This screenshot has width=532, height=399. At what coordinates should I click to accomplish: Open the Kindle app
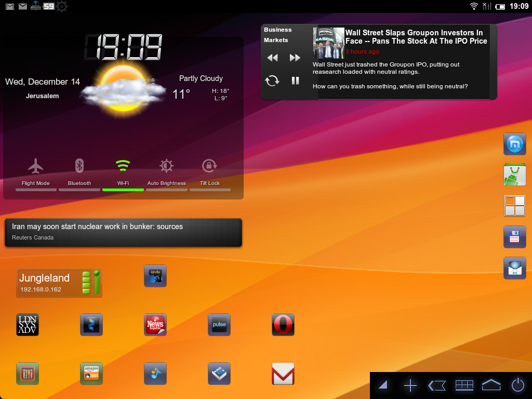click(155, 276)
